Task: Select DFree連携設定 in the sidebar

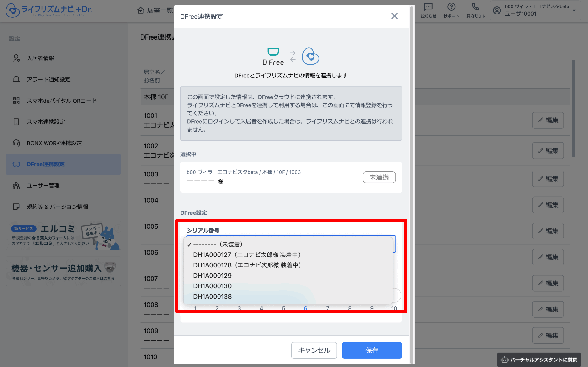Action: click(x=63, y=164)
